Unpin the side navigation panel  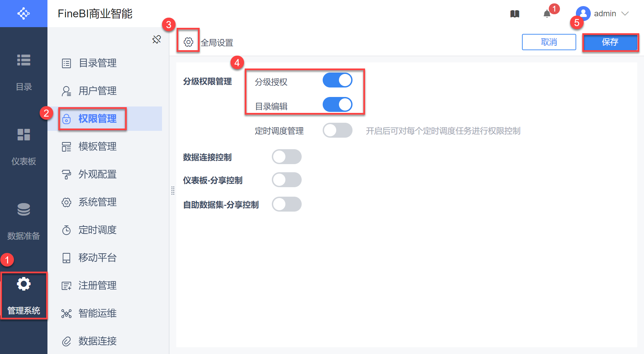pos(157,39)
